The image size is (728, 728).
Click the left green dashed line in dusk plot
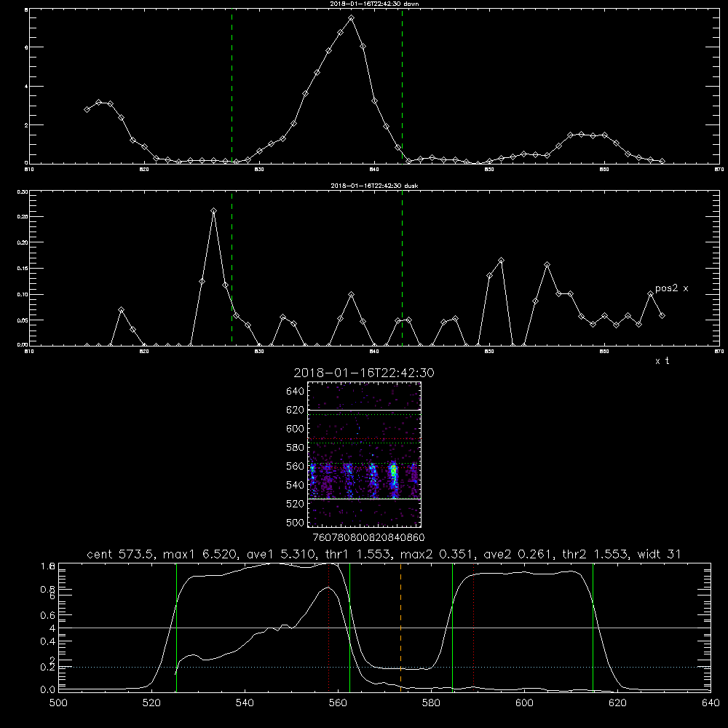232,269
